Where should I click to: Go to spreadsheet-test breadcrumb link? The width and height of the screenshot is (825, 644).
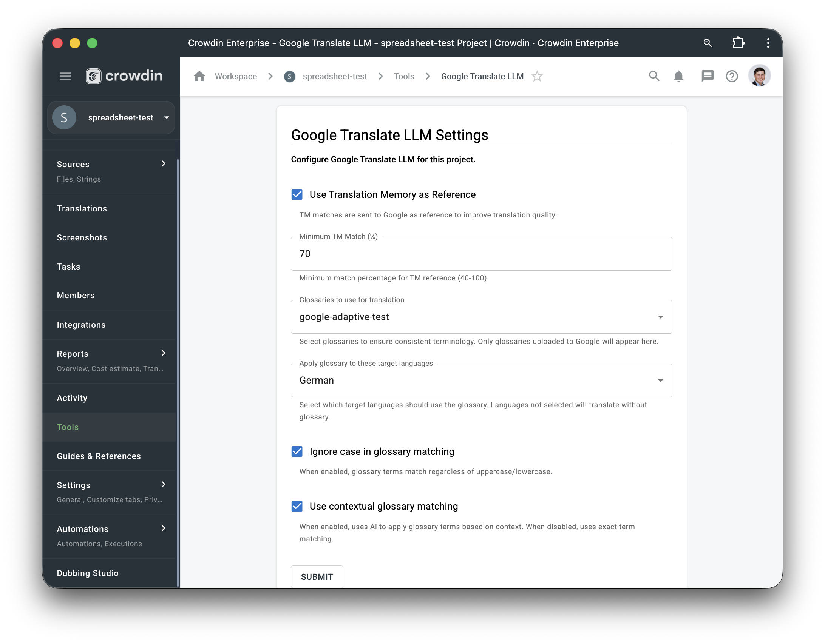pos(335,76)
